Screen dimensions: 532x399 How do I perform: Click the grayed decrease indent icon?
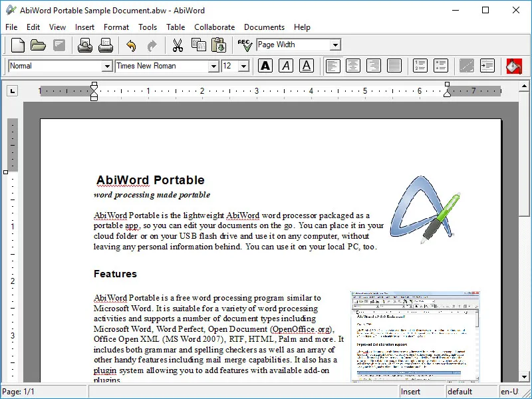coord(467,66)
